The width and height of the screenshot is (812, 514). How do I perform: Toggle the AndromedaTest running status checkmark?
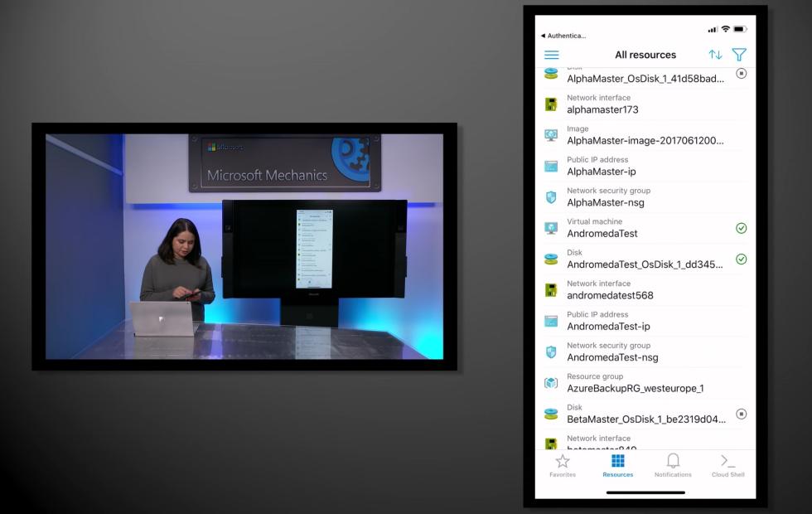click(x=742, y=228)
